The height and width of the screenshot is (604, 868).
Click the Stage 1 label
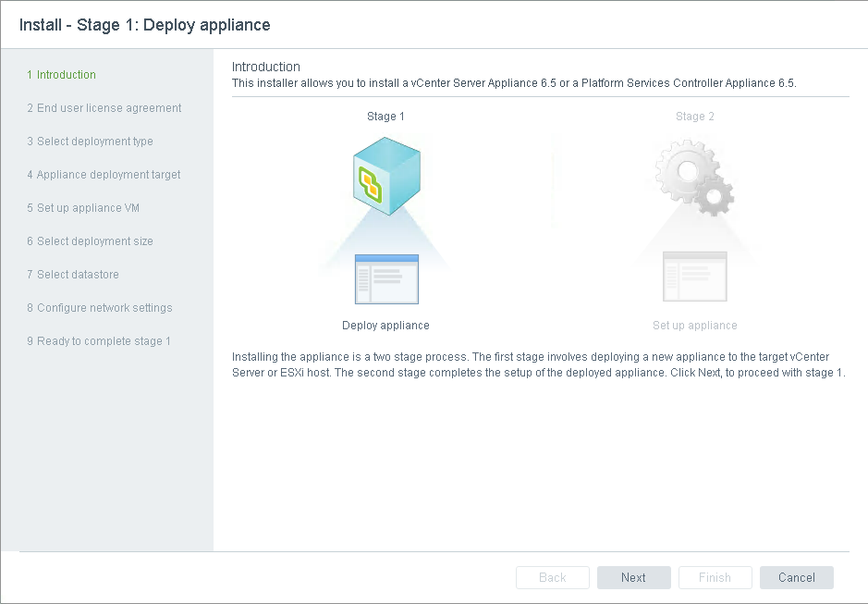tap(385, 117)
